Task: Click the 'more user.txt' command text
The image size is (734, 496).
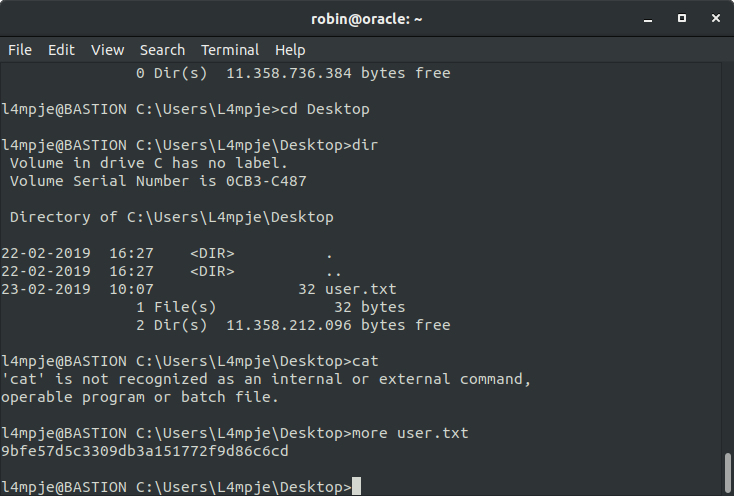Action: point(410,433)
